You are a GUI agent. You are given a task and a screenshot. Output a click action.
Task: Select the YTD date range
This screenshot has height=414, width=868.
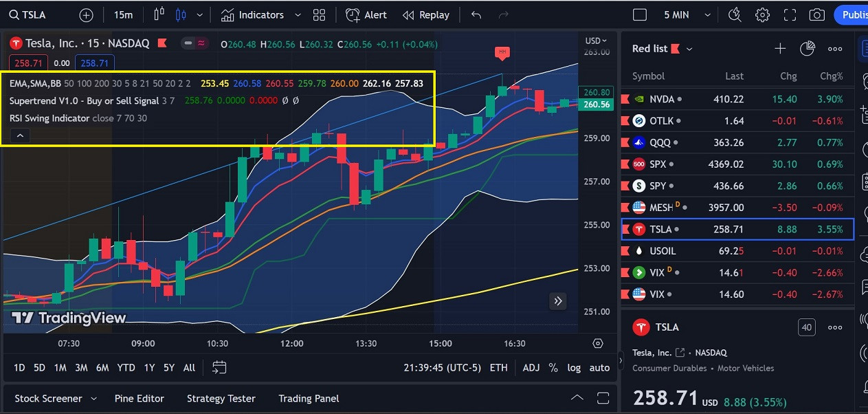click(126, 368)
